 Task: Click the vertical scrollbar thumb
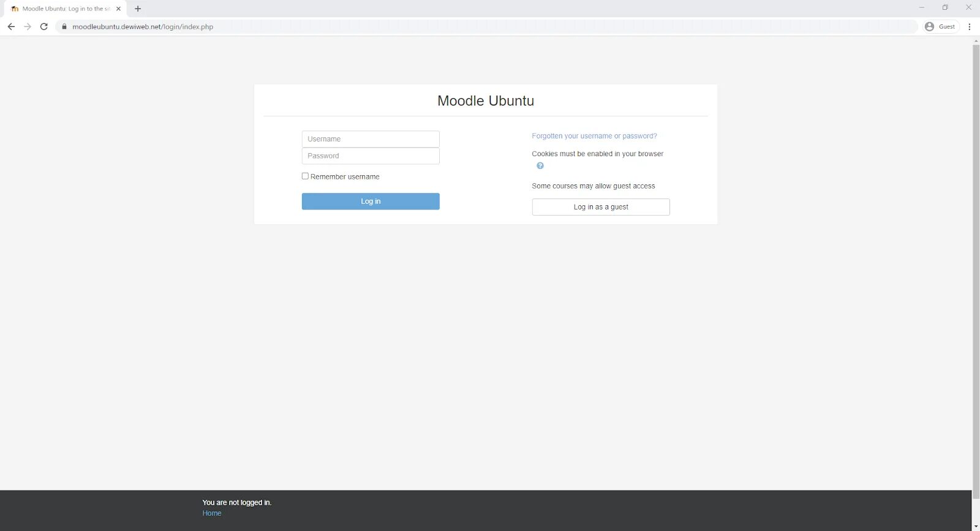pos(976,271)
